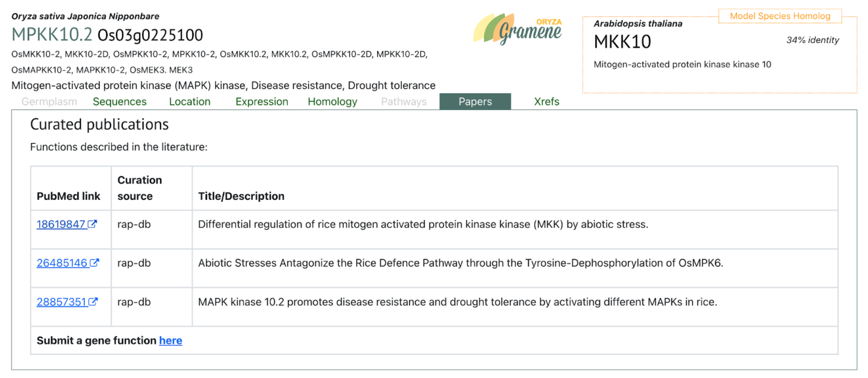View the Xrefs tab

[x=546, y=102]
